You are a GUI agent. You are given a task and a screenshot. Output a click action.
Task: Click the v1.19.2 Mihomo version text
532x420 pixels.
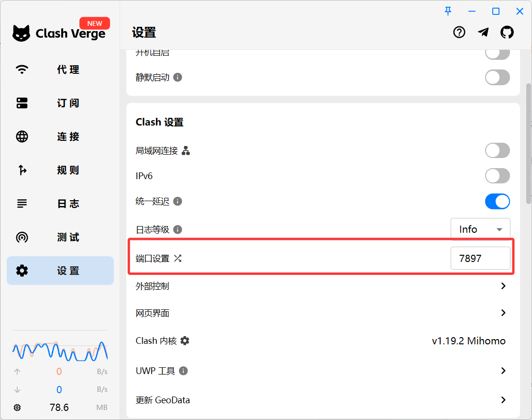pyautogui.click(x=468, y=341)
